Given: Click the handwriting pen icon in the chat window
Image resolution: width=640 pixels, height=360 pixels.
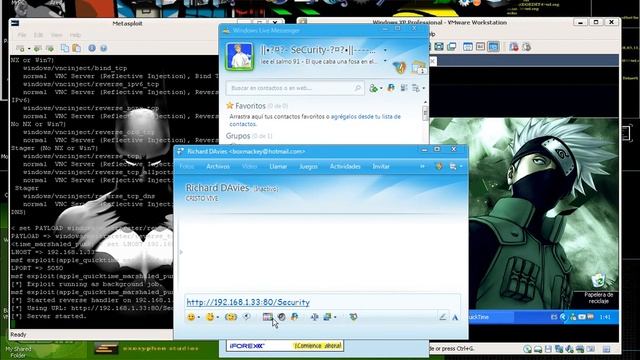Looking at the screenshot, I should tap(442, 317).
